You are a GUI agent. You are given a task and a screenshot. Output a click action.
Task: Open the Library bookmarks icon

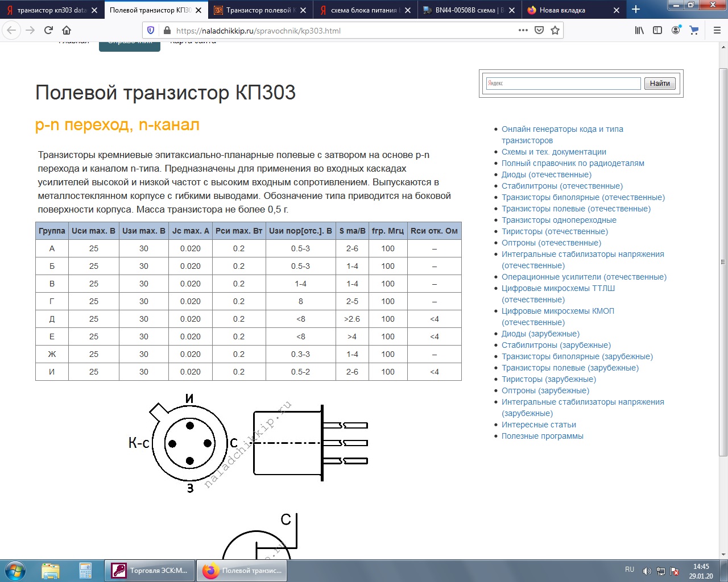(x=639, y=31)
